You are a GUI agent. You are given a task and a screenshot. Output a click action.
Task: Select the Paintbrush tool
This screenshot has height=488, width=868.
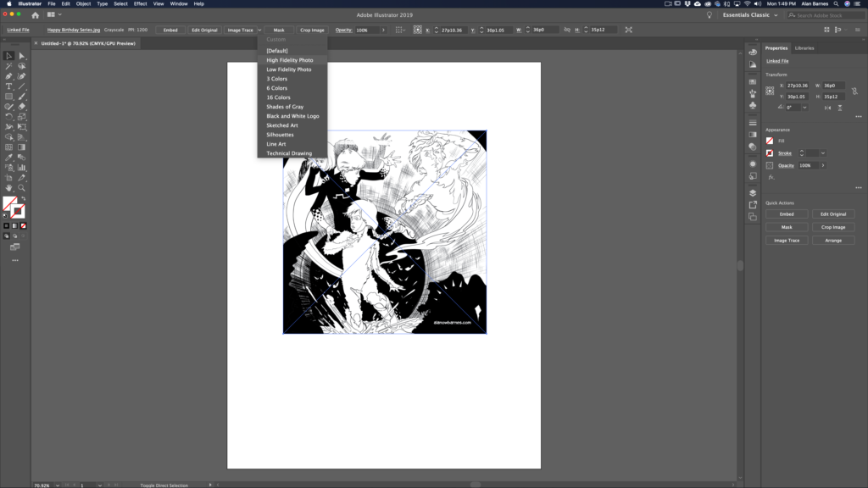tap(21, 97)
